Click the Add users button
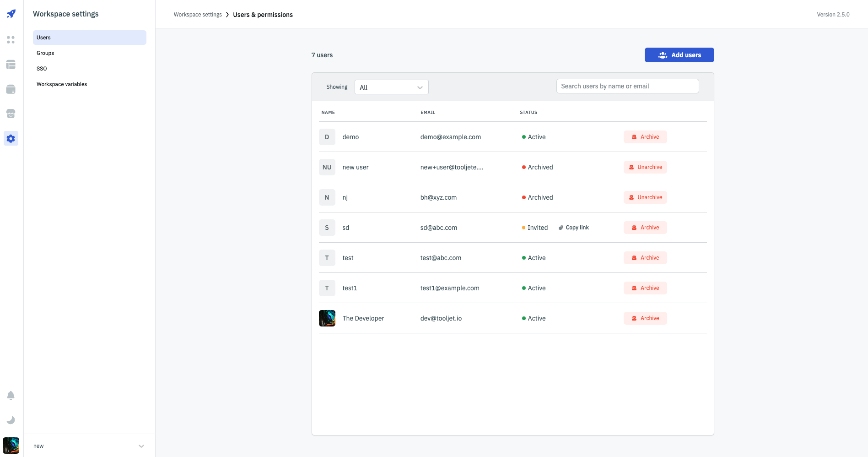 679,55
